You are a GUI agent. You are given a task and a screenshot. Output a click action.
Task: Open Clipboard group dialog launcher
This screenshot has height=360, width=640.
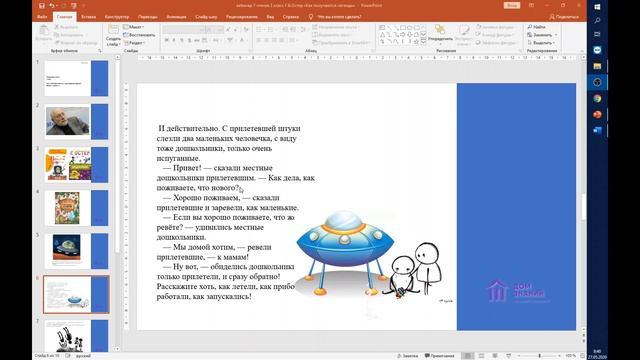[x=100, y=51]
